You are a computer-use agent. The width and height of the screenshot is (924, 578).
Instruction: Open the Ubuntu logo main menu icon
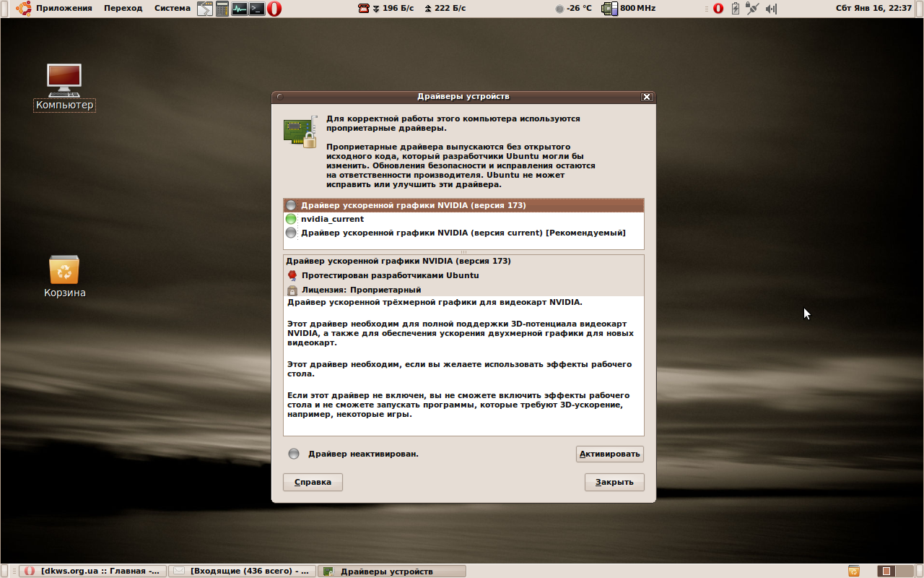(23, 9)
